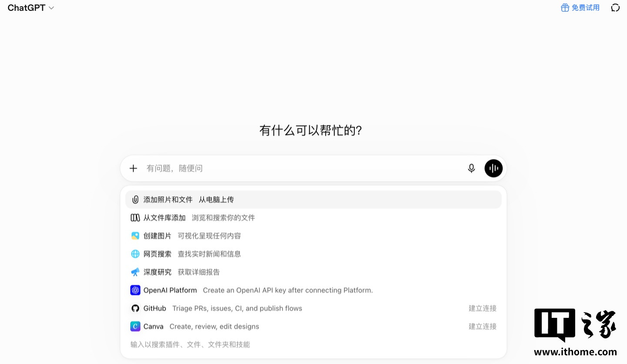This screenshot has width=627, height=364.
Task: Click 建立连接 in the GitHub row
Action: point(482,308)
